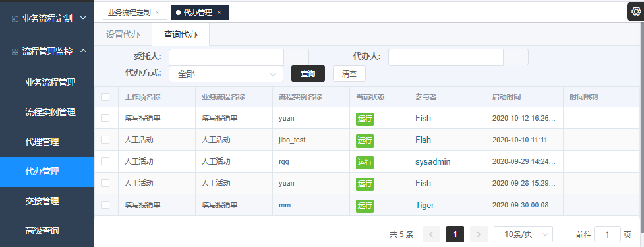Image resolution: width=644 pixels, height=247 pixels.
Task: Click the 业务流程定制 sidebar menu icon
Action: coord(15,19)
